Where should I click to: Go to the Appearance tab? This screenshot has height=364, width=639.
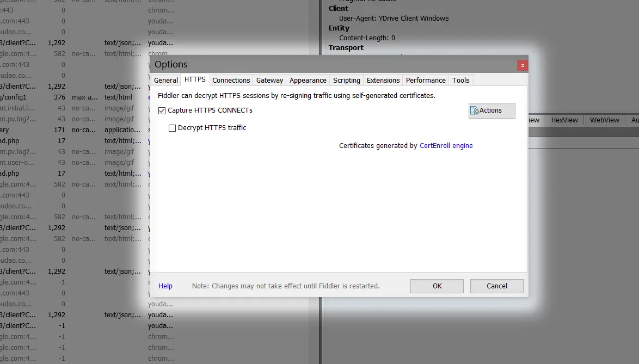308,80
